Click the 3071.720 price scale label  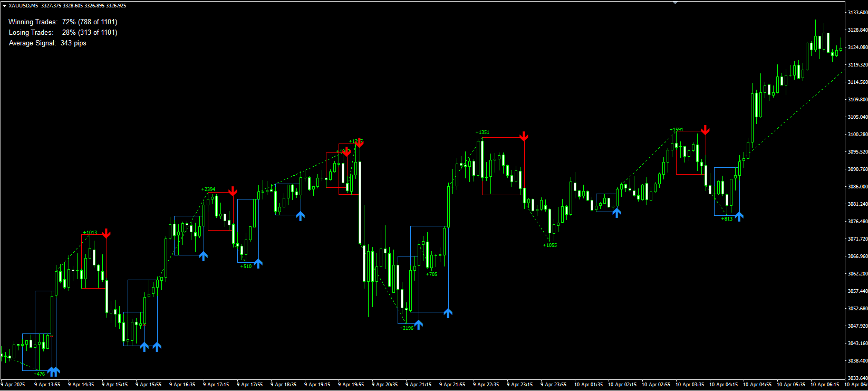[857, 239]
